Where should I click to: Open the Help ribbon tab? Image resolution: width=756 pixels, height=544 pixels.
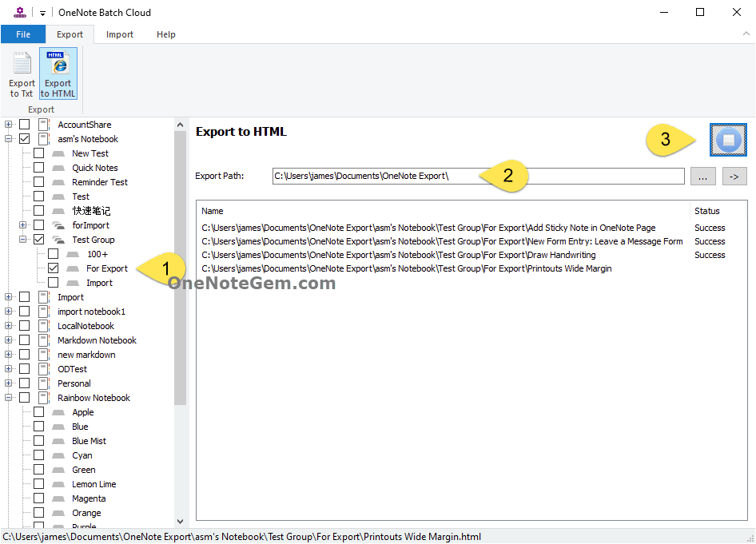click(x=166, y=34)
